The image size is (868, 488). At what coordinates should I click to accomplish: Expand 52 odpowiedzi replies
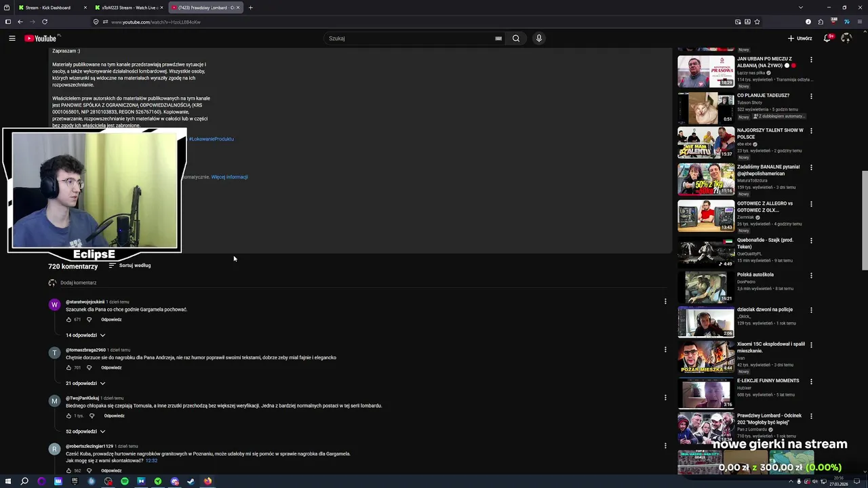[85, 431]
